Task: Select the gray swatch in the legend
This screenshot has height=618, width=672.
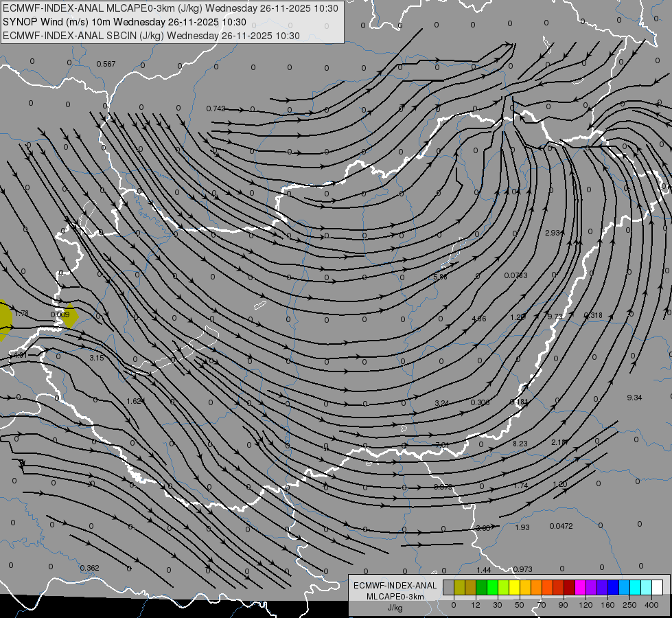Action: (449, 587)
